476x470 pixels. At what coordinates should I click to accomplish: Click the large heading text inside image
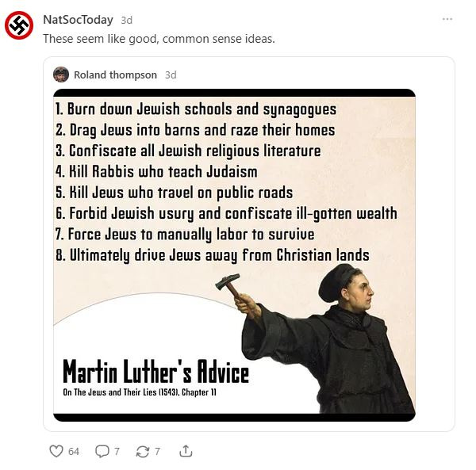[155, 372]
